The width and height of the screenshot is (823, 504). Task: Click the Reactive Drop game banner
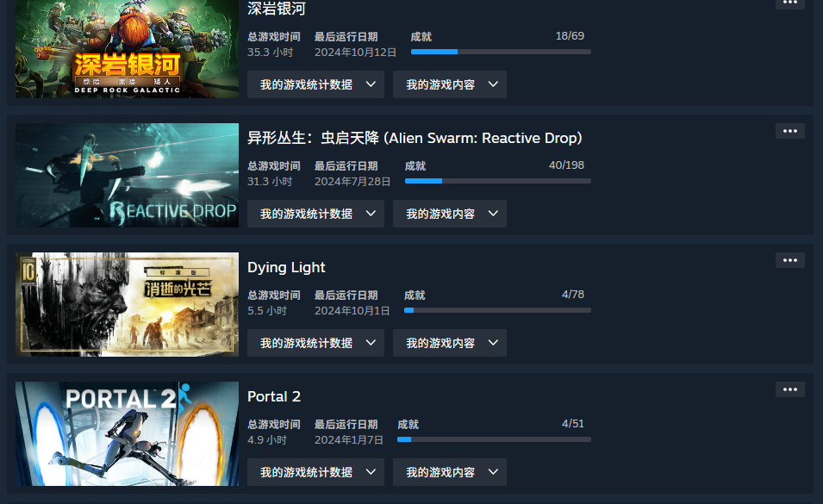coord(127,175)
